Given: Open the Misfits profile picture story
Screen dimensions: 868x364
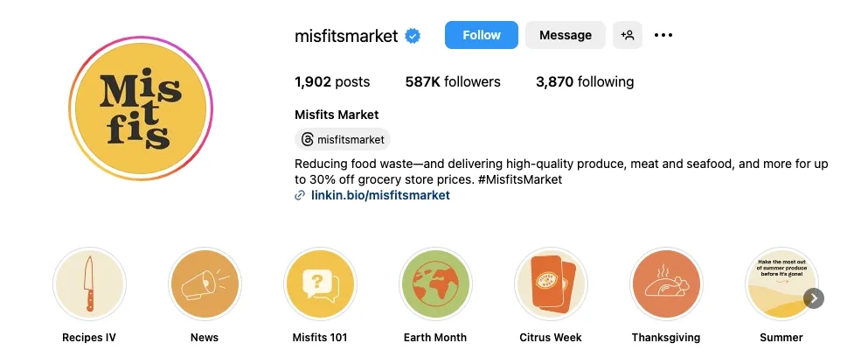Looking at the screenshot, I should [x=140, y=108].
